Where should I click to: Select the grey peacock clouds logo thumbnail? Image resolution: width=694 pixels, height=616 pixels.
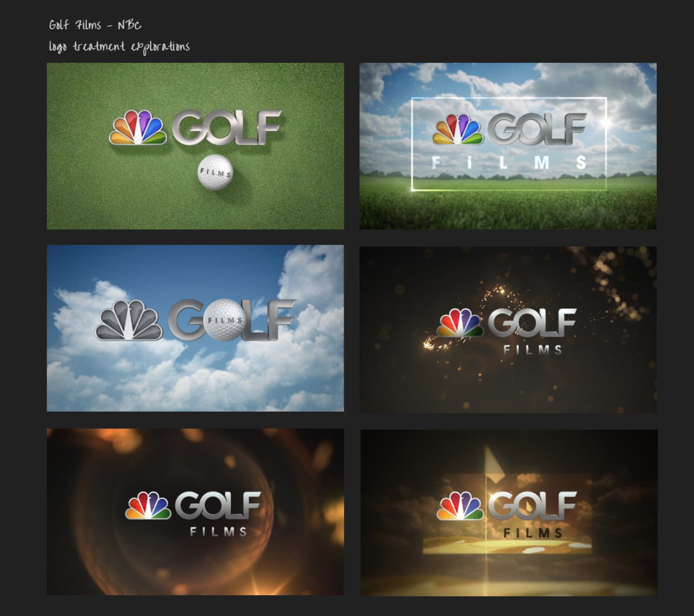coord(195,328)
